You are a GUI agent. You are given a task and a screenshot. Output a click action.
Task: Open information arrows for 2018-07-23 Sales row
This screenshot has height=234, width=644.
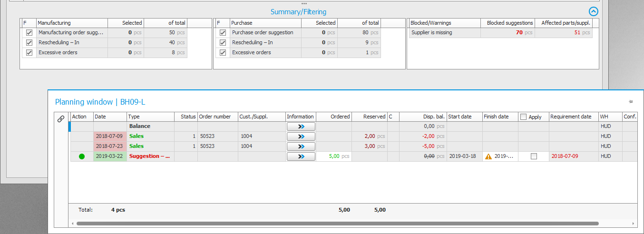point(301,146)
